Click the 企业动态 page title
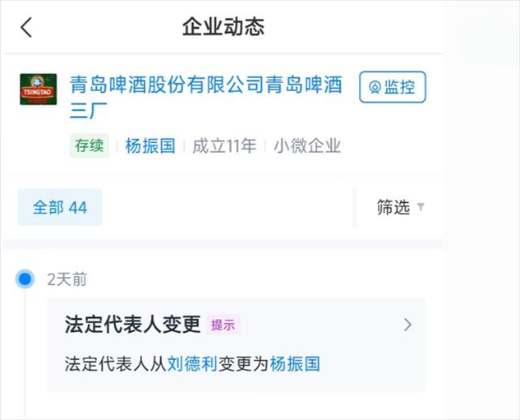The width and height of the screenshot is (520, 420). click(x=223, y=26)
